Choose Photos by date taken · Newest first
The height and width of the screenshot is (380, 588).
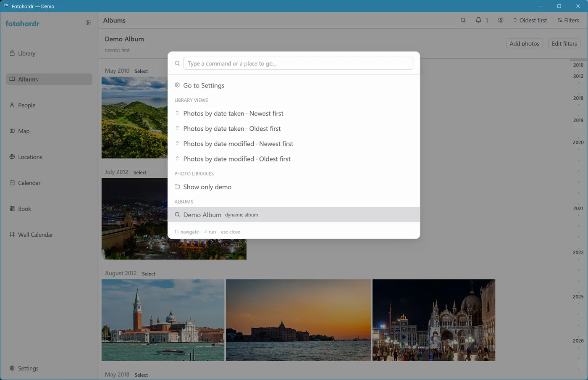click(294, 113)
